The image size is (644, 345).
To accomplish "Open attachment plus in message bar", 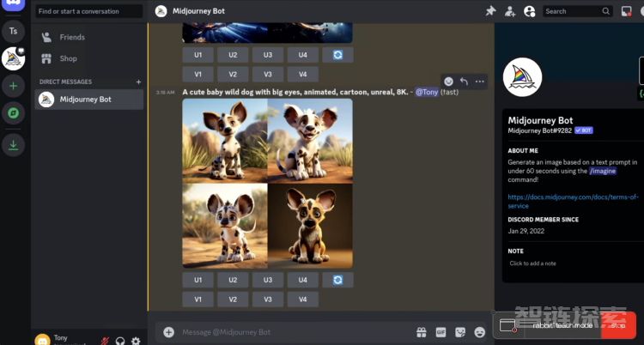I will 169,332.
